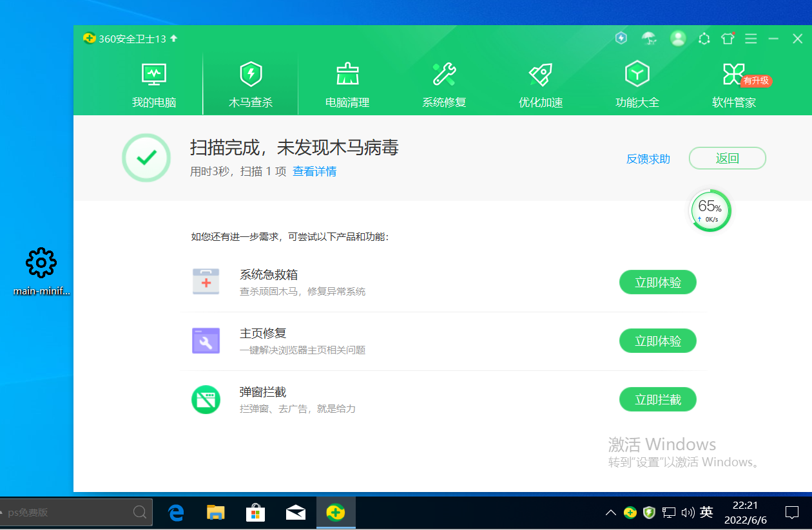Open File Explorer from the taskbar

(x=216, y=513)
